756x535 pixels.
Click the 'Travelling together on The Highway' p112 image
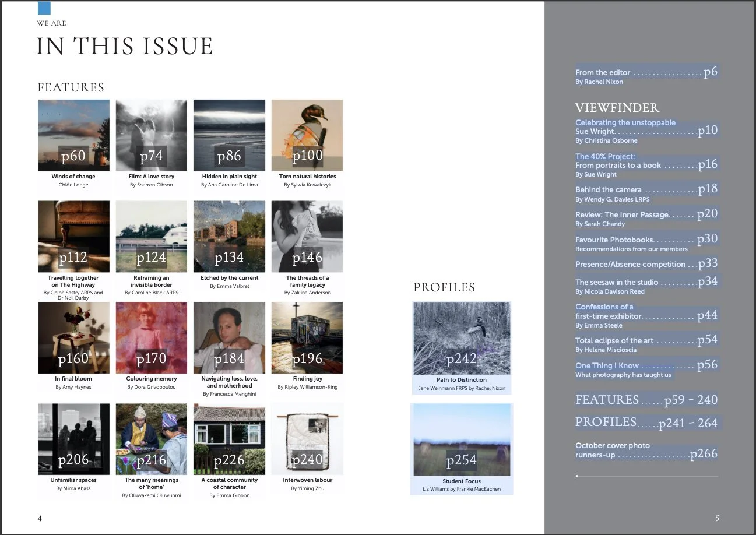pyautogui.click(x=73, y=237)
